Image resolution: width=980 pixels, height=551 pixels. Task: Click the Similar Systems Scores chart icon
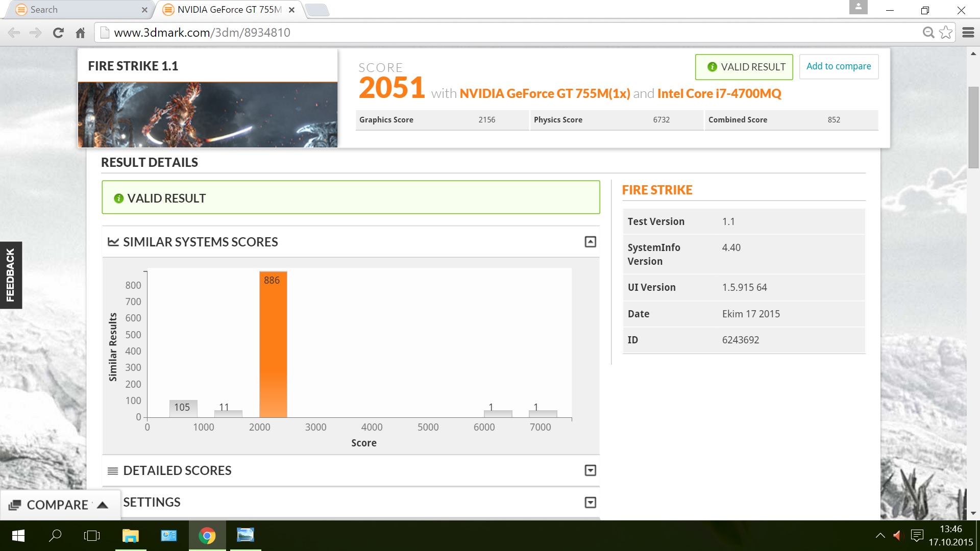(113, 242)
